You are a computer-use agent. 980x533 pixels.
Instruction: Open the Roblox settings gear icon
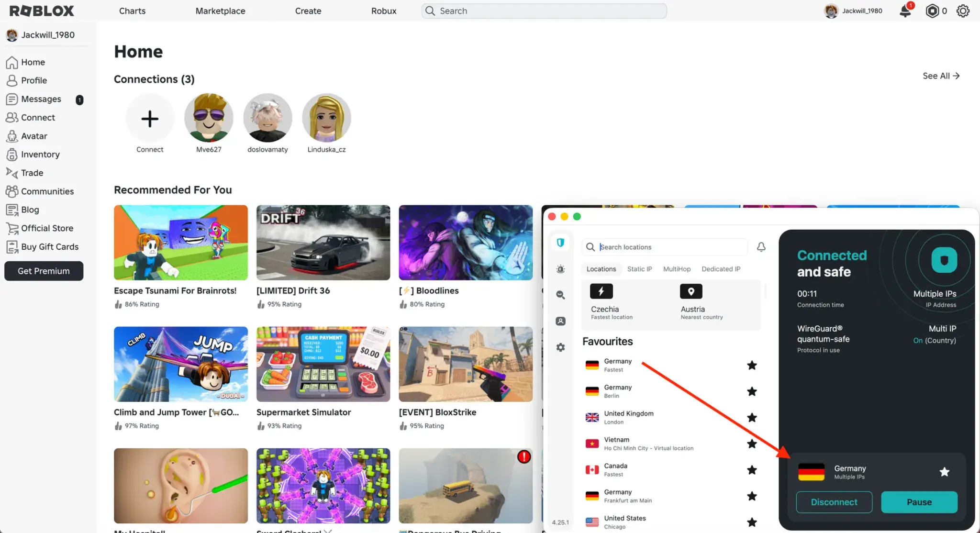[962, 11]
